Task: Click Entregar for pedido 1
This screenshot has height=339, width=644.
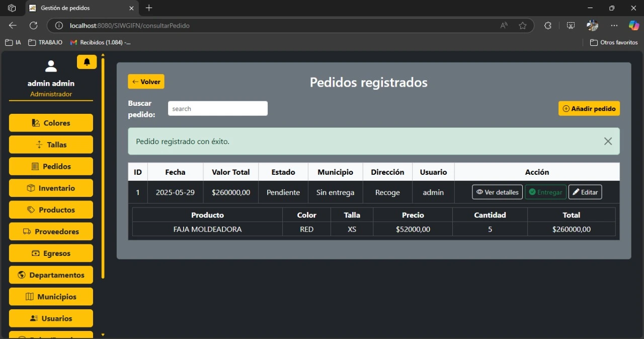Action: (x=545, y=192)
